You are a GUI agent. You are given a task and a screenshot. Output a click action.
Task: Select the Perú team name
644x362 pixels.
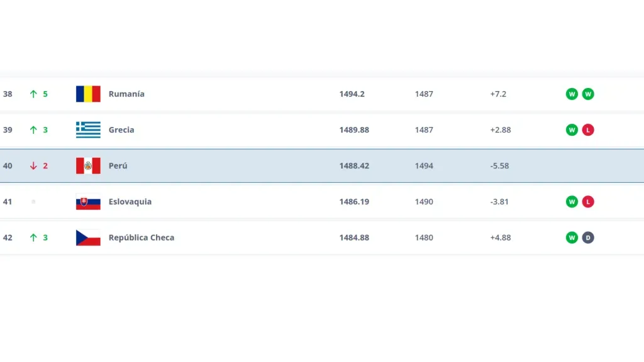[x=118, y=166]
